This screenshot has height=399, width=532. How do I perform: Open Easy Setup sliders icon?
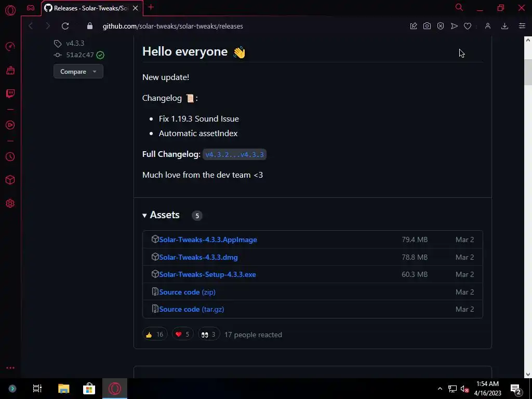(522, 26)
